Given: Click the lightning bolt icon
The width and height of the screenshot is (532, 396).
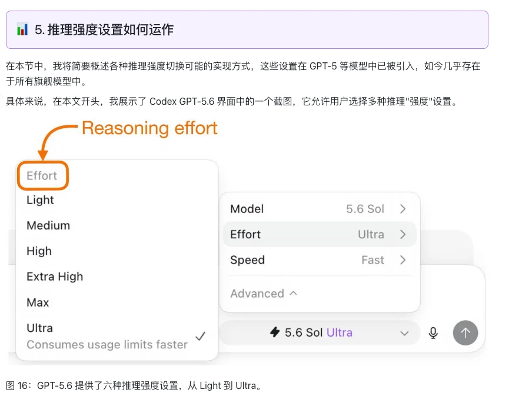Looking at the screenshot, I should point(275,332).
